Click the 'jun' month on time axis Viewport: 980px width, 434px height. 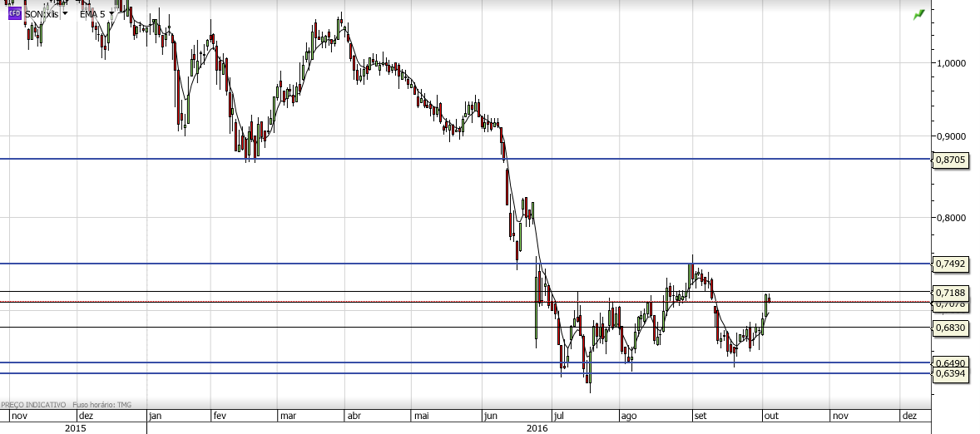[491, 416]
